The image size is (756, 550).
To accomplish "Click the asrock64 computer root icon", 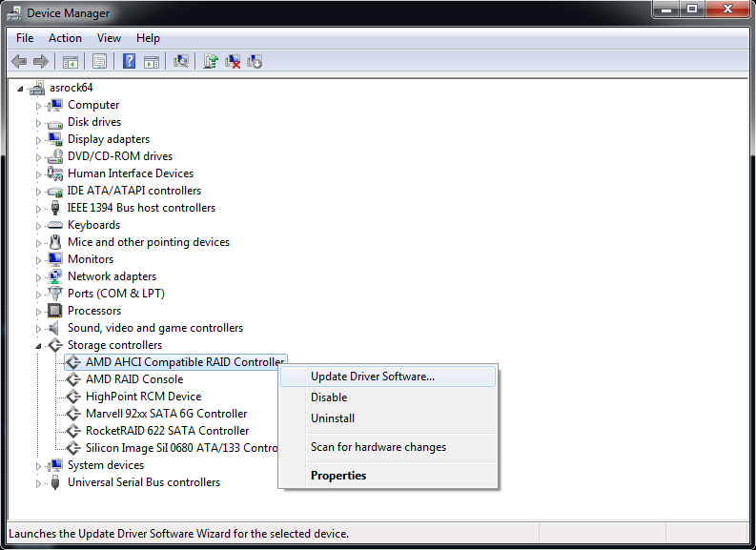I will pos(36,88).
